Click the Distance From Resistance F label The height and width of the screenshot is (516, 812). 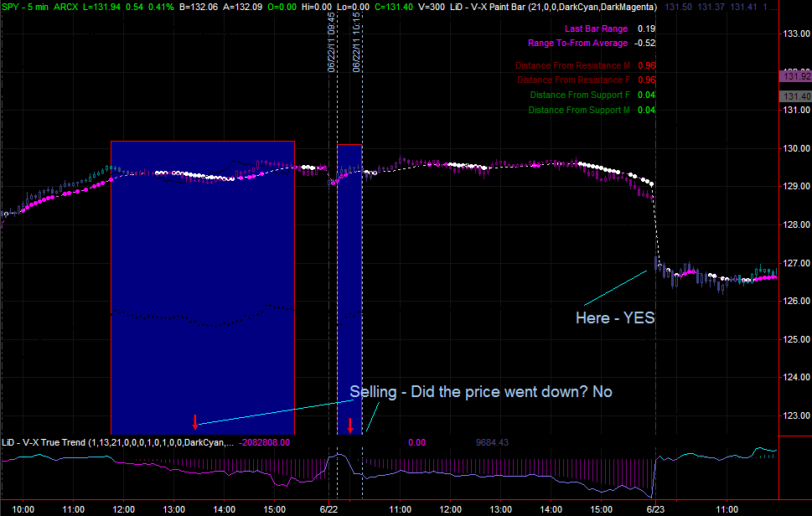pos(574,80)
